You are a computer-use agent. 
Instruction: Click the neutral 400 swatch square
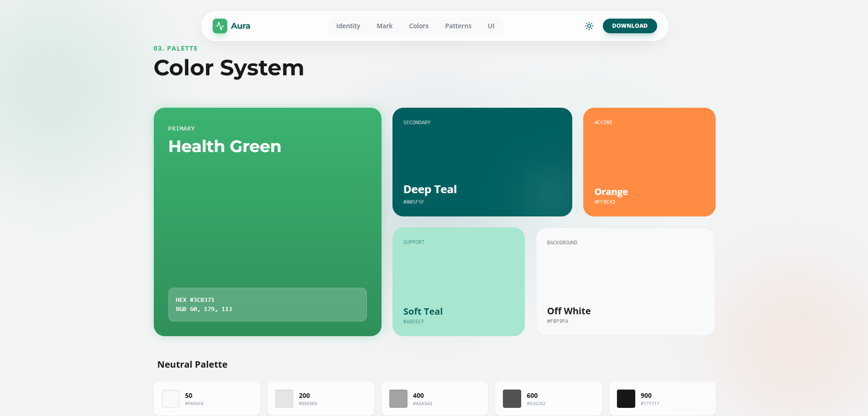(x=398, y=399)
